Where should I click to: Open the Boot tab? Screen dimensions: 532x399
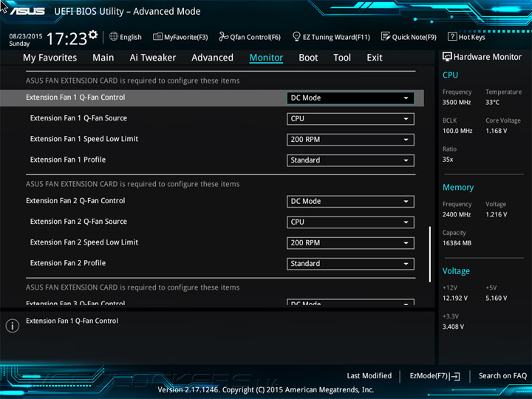[308, 58]
